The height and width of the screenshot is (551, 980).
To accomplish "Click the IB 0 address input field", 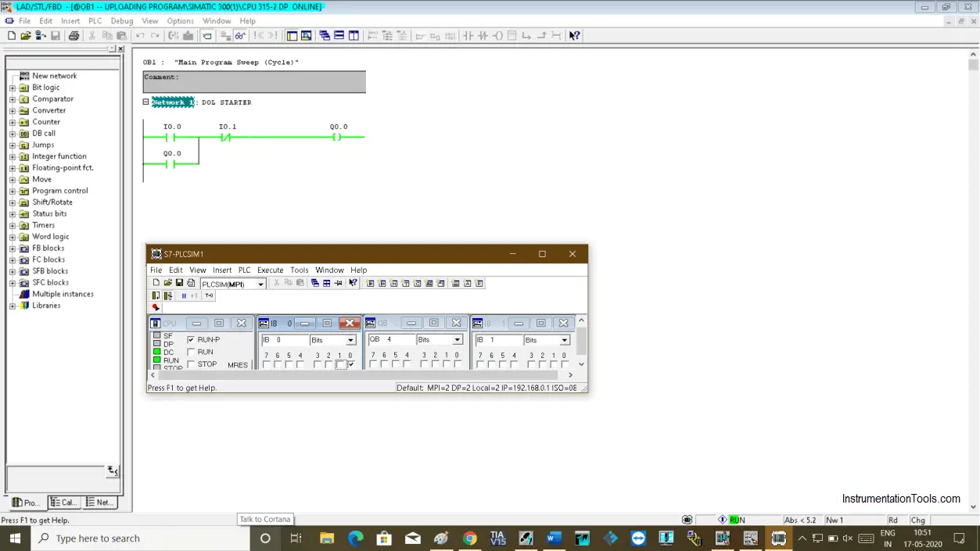I will pos(285,340).
